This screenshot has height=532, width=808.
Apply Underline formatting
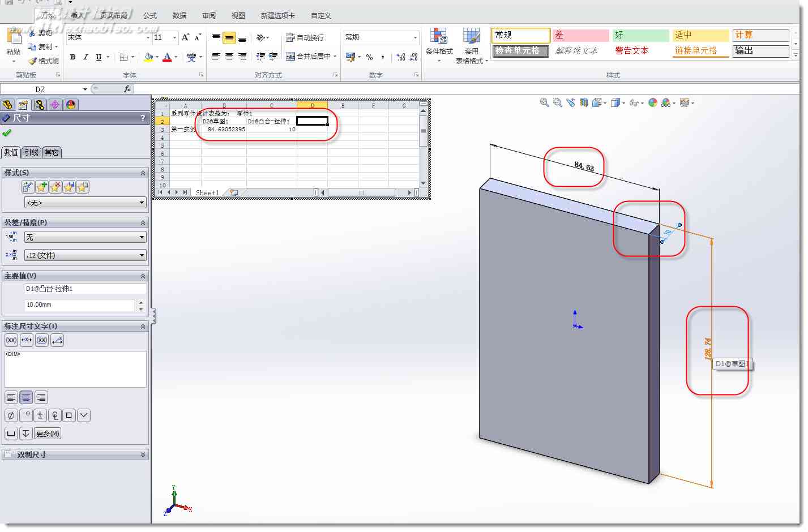point(99,57)
